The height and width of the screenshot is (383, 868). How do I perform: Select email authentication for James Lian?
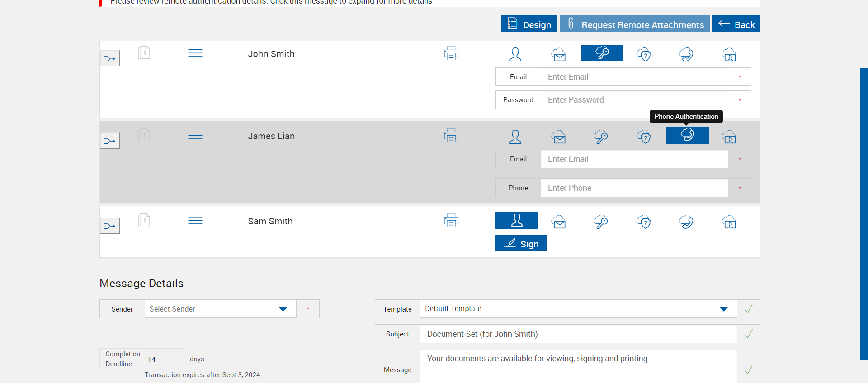coord(558,137)
